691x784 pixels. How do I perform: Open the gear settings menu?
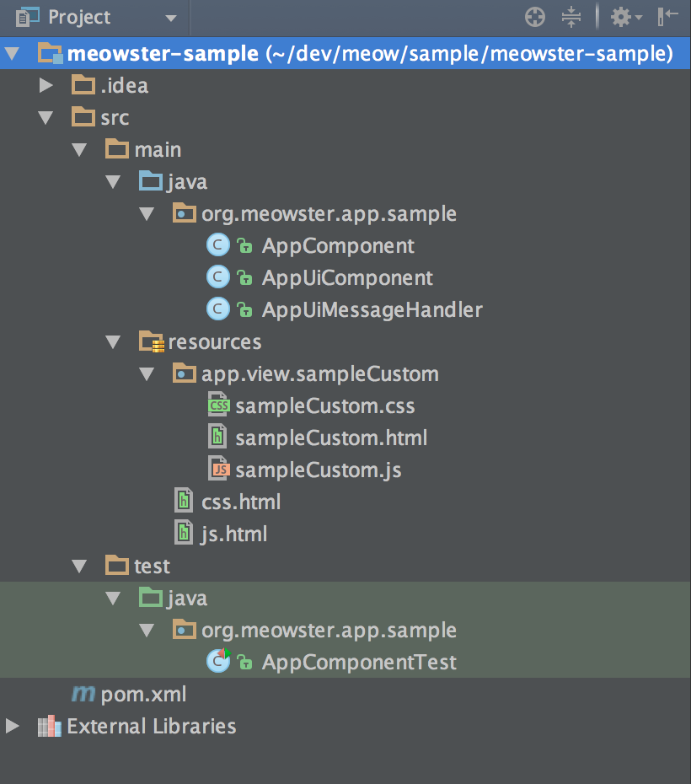coord(624,17)
